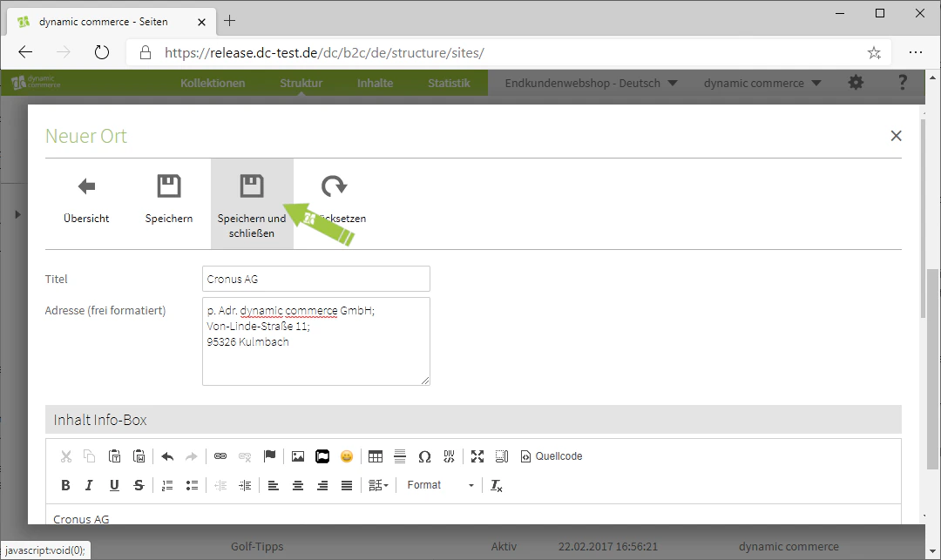941x560 pixels.
Task: Align text right
Action: (x=322, y=485)
